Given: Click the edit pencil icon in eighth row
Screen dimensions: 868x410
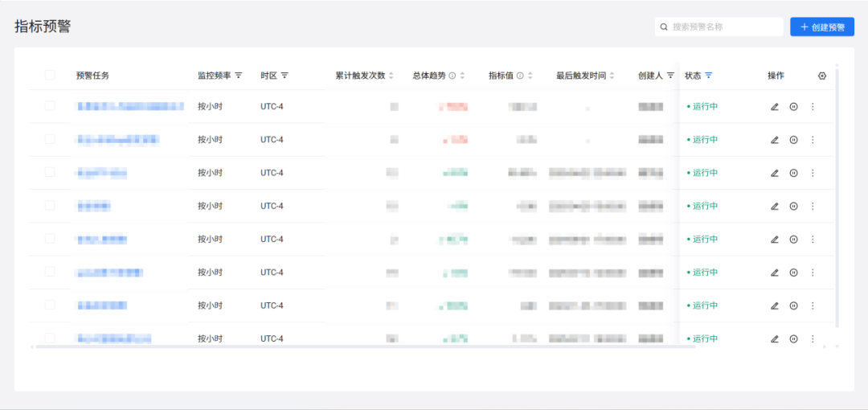Looking at the screenshot, I should pyautogui.click(x=775, y=339).
